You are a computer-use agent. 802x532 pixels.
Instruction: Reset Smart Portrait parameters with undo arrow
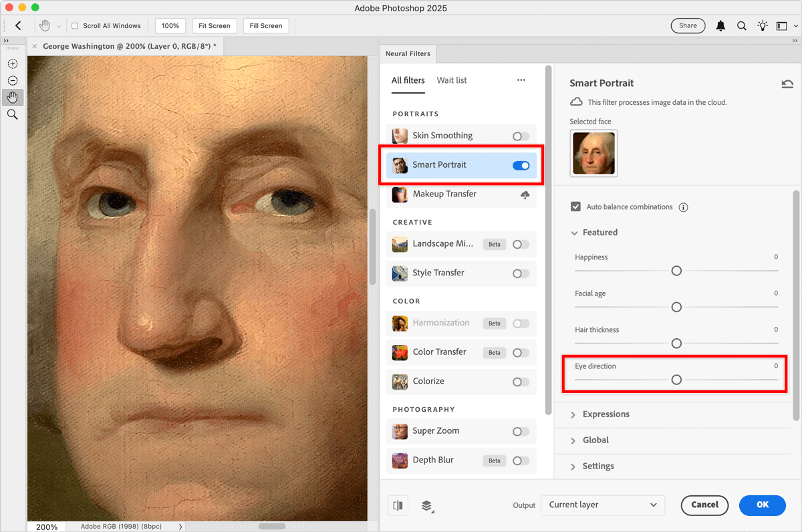click(x=787, y=84)
